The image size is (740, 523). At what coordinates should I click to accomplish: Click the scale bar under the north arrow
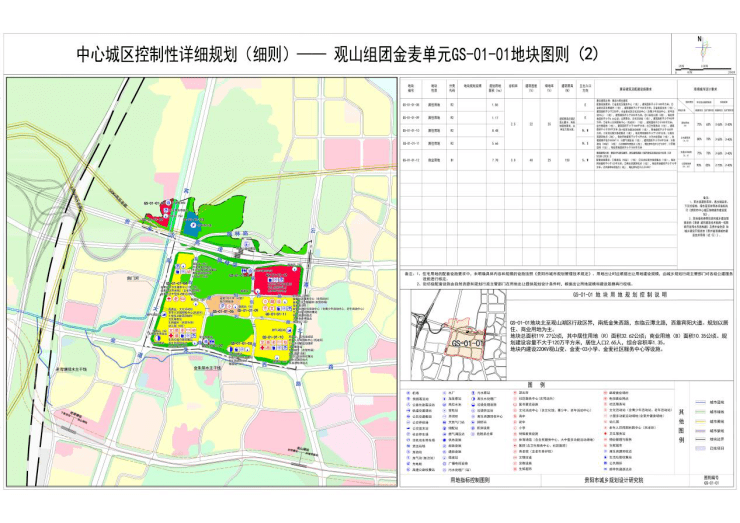point(705,71)
